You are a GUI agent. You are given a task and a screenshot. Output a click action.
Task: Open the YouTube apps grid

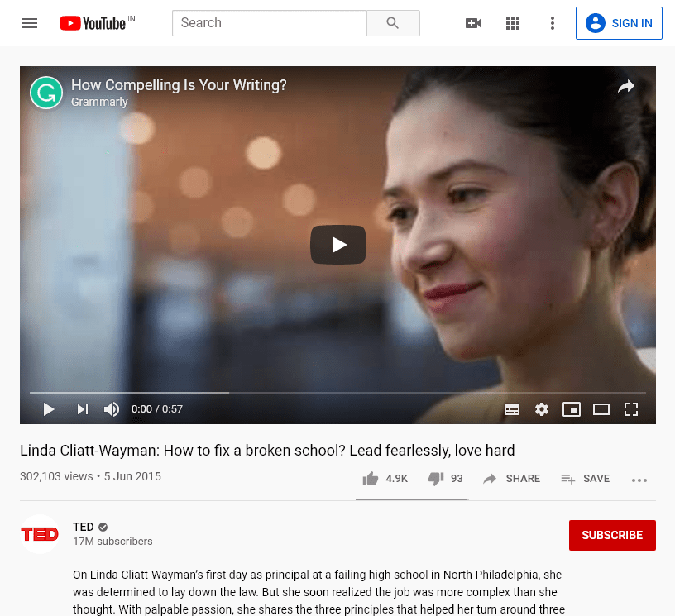513,23
